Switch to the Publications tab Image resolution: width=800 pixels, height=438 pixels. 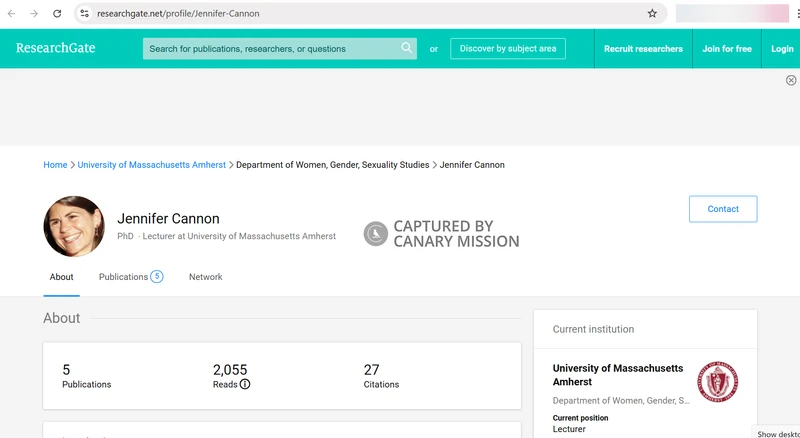[x=131, y=277]
